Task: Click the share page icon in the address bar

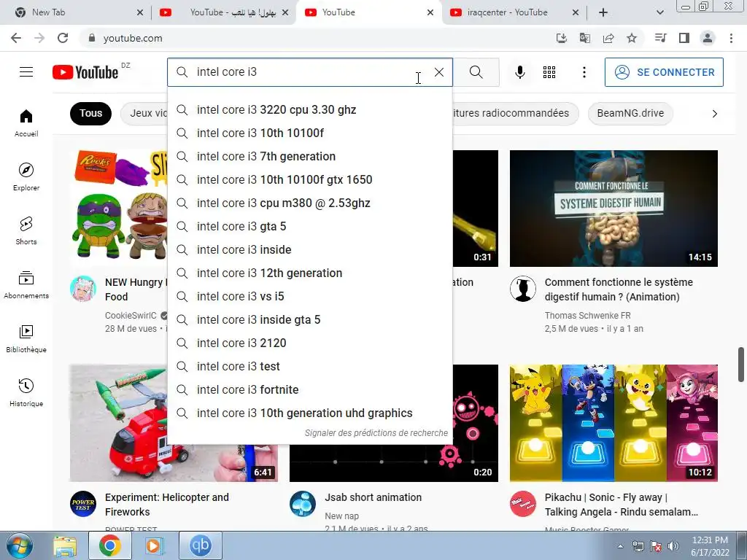Action: tap(608, 38)
